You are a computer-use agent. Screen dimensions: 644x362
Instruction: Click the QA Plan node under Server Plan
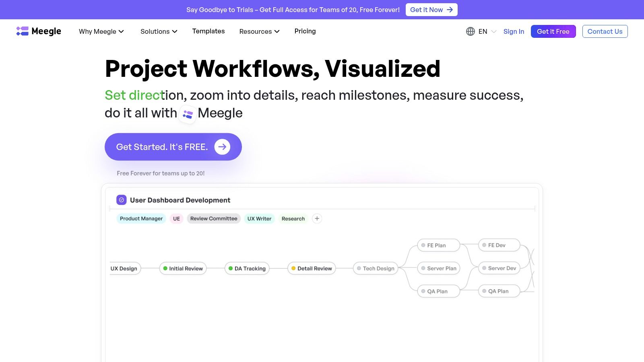click(x=438, y=291)
